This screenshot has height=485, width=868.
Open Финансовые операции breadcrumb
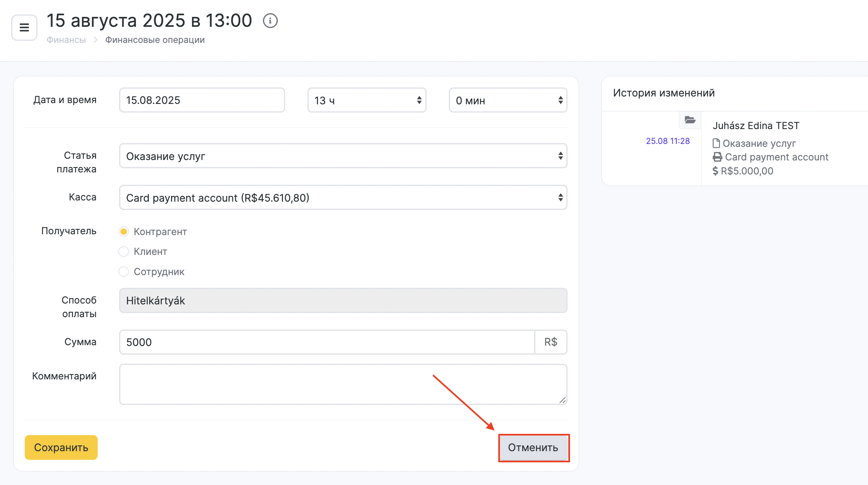[155, 40]
